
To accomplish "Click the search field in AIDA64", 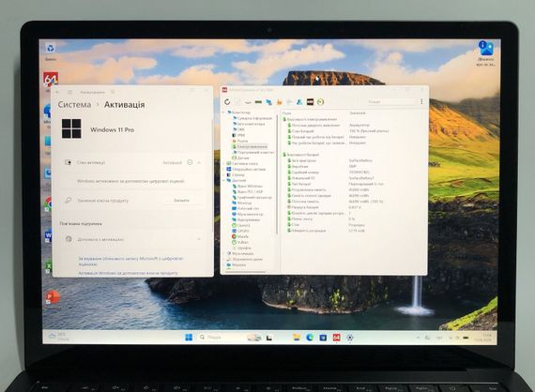I will click(x=391, y=101).
